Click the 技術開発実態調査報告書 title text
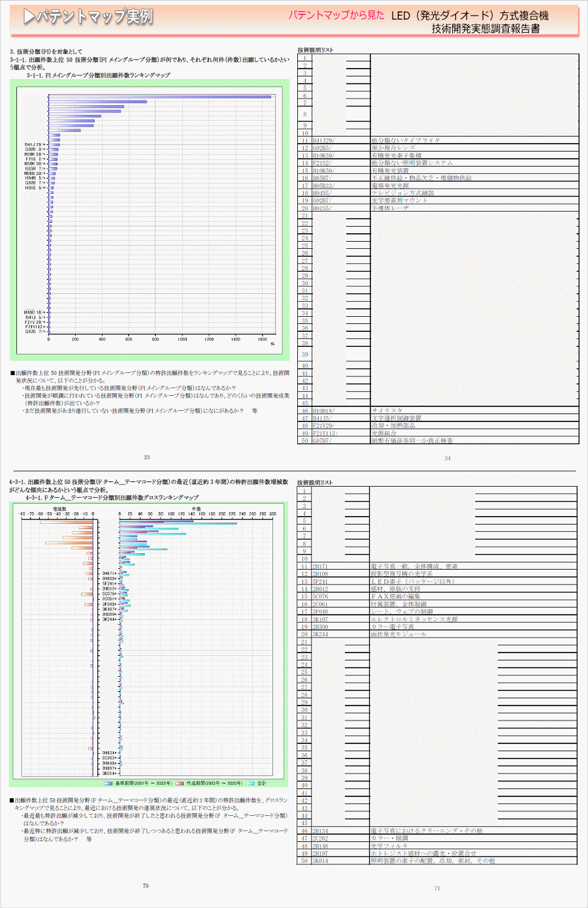Viewport: 588px width, 908px height. (485, 29)
